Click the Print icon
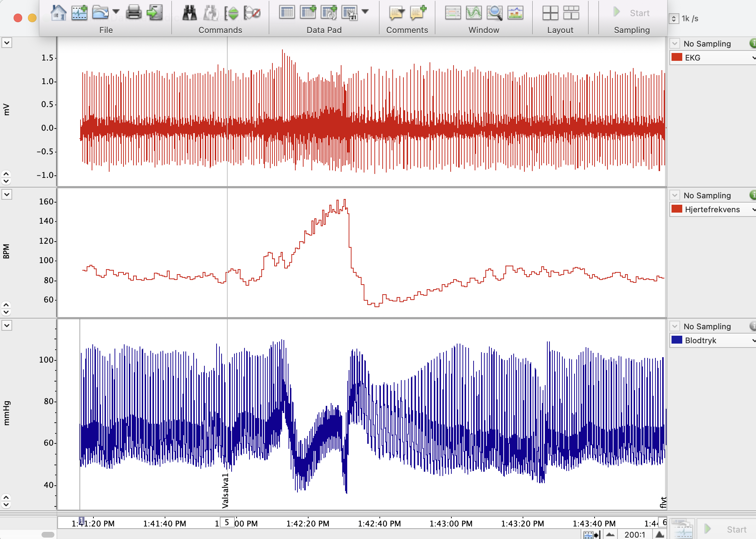Image resolution: width=756 pixels, height=539 pixels. [x=134, y=13]
